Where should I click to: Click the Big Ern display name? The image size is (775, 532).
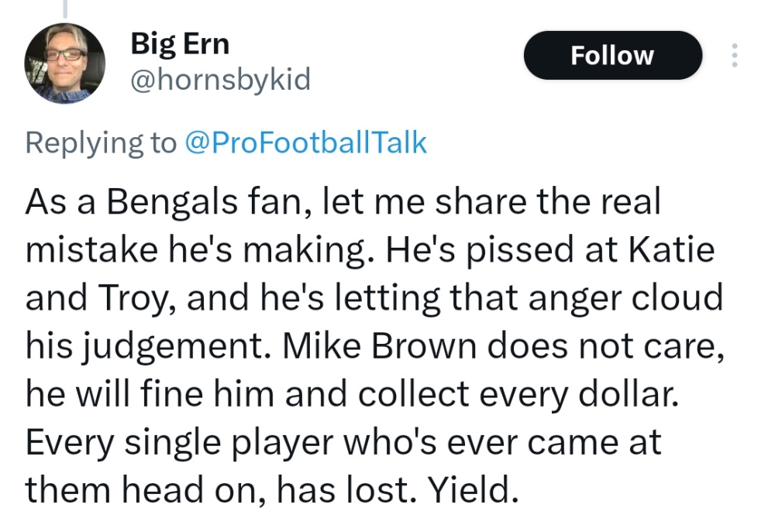coord(180,43)
